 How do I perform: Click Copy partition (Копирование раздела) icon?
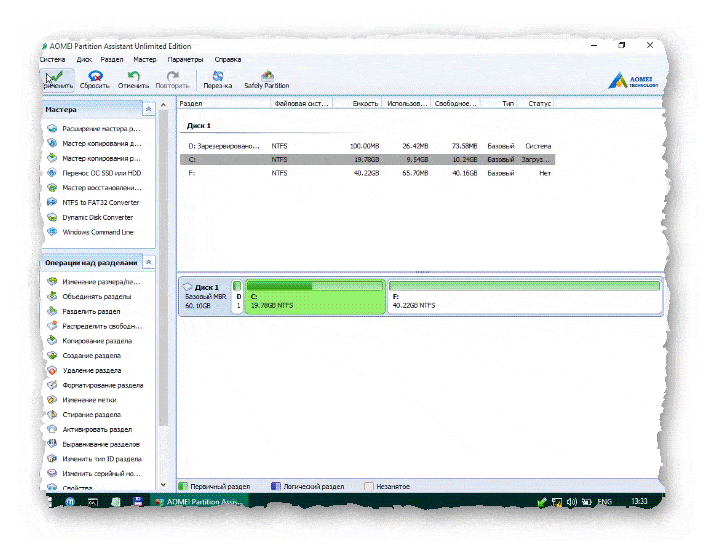52,341
